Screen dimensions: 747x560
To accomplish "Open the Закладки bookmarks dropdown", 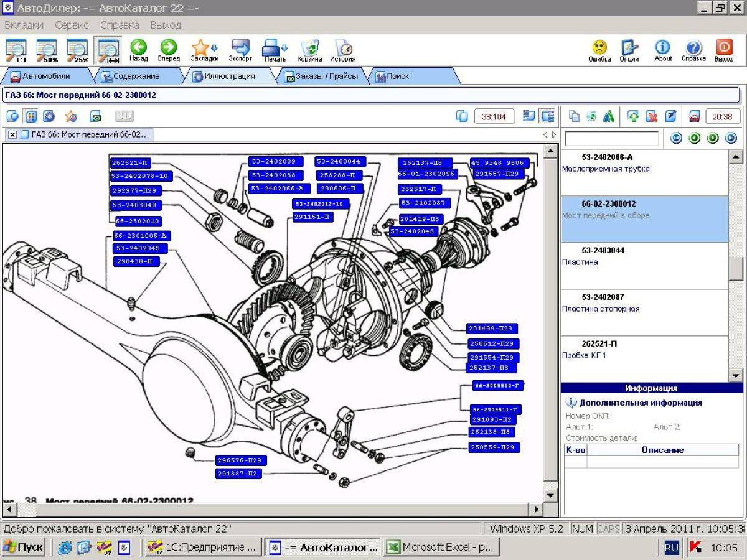I will 205,48.
